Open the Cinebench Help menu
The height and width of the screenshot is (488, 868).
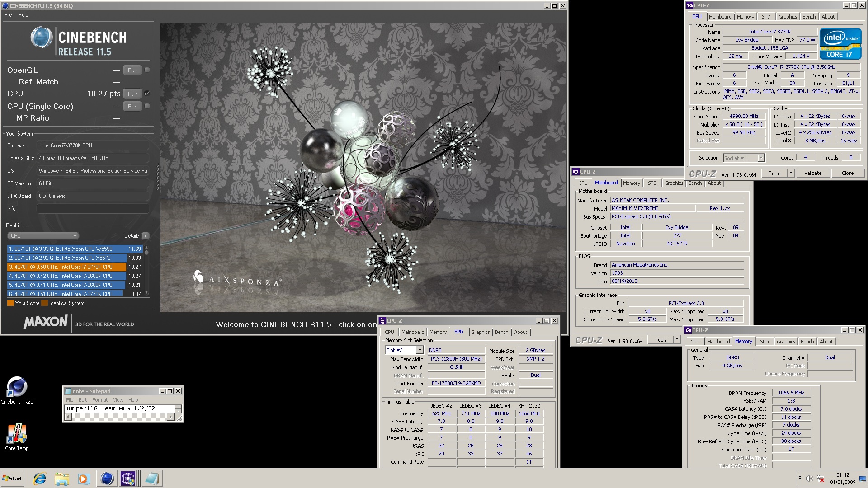click(x=23, y=15)
